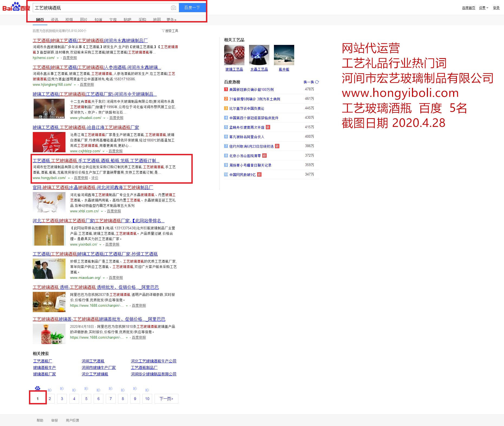Switch to the 知道 tab

[x=99, y=19]
